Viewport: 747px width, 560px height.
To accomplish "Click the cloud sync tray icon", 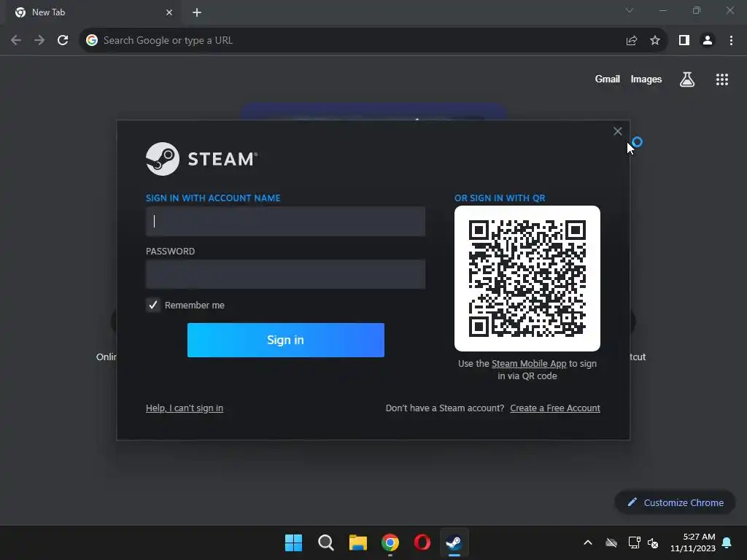I will click(611, 542).
